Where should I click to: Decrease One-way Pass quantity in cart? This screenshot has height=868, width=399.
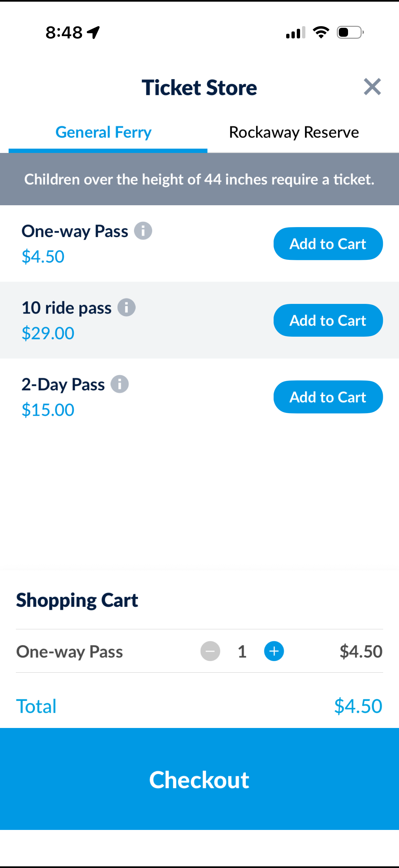(x=210, y=651)
